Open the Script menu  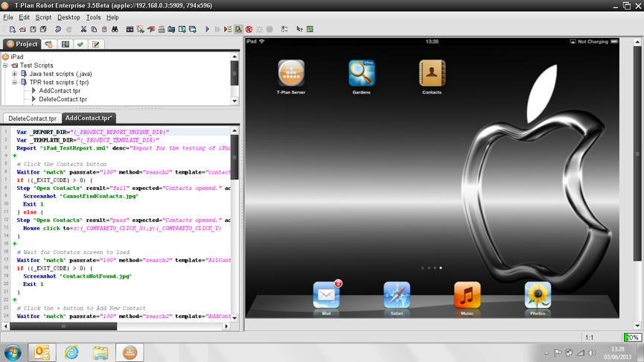click(43, 17)
